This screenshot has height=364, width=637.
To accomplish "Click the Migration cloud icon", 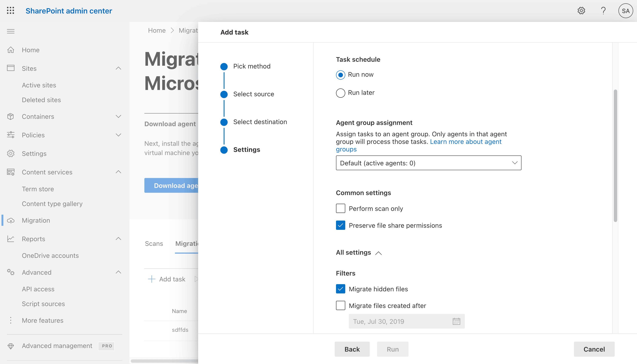I will tap(11, 221).
